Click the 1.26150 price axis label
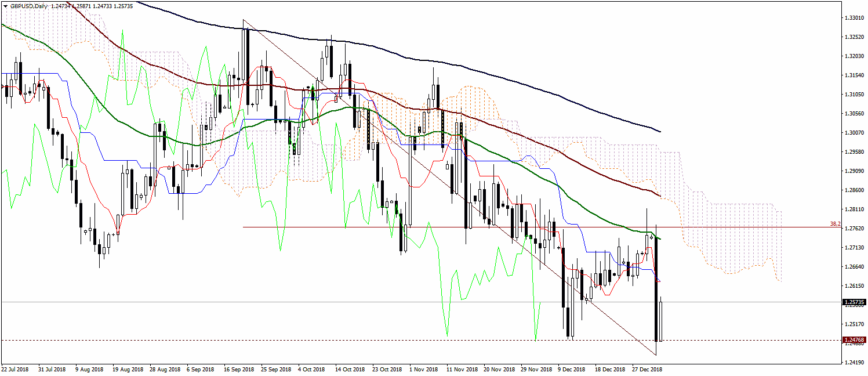This screenshot has height=376, width=868. click(854, 286)
